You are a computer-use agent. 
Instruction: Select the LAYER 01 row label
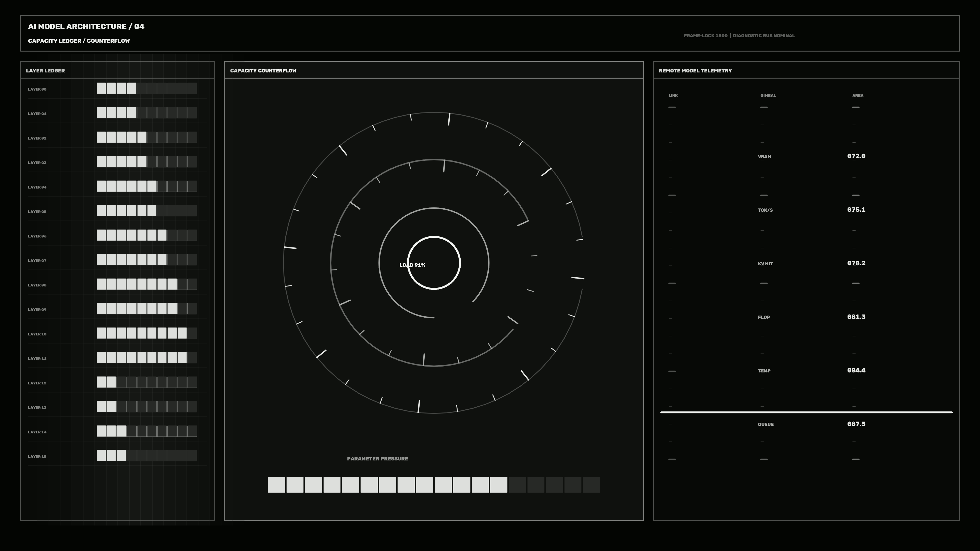(x=37, y=114)
